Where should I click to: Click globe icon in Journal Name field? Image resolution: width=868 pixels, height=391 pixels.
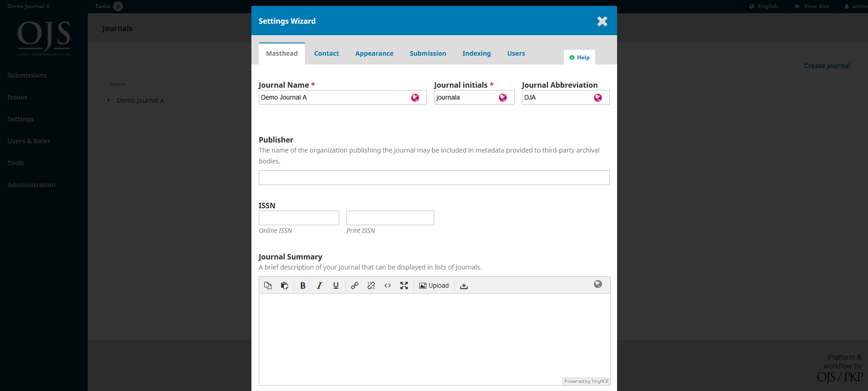(415, 97)
